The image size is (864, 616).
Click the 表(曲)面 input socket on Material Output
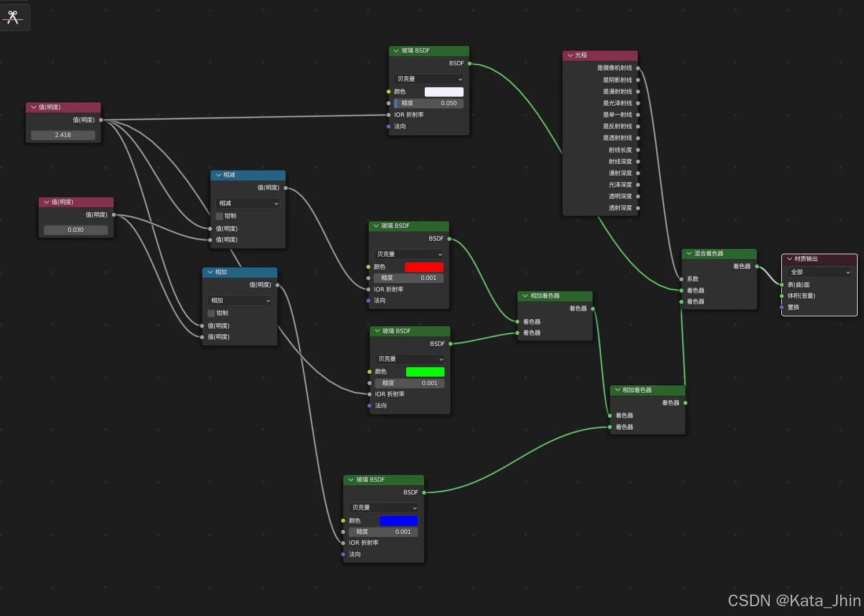781,285
